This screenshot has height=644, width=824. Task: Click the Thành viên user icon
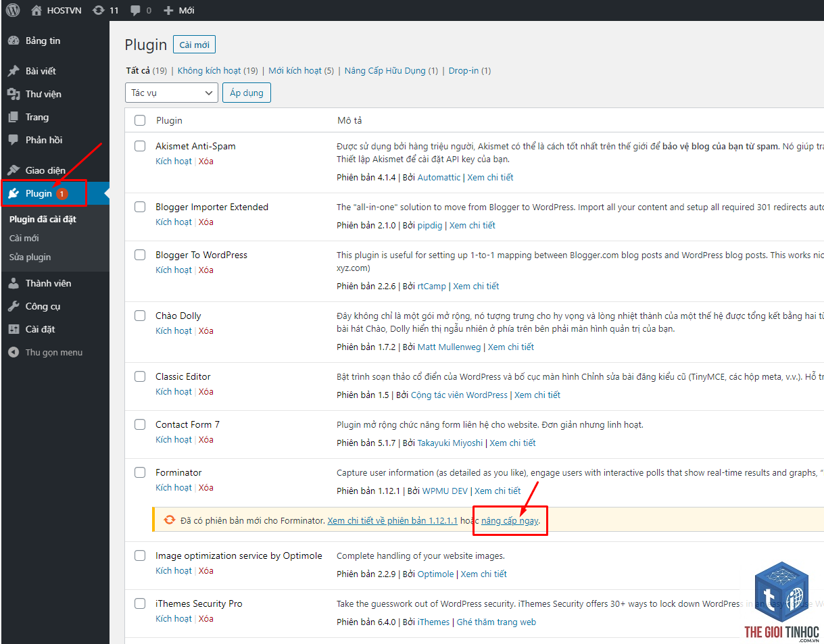coord(14,283)
